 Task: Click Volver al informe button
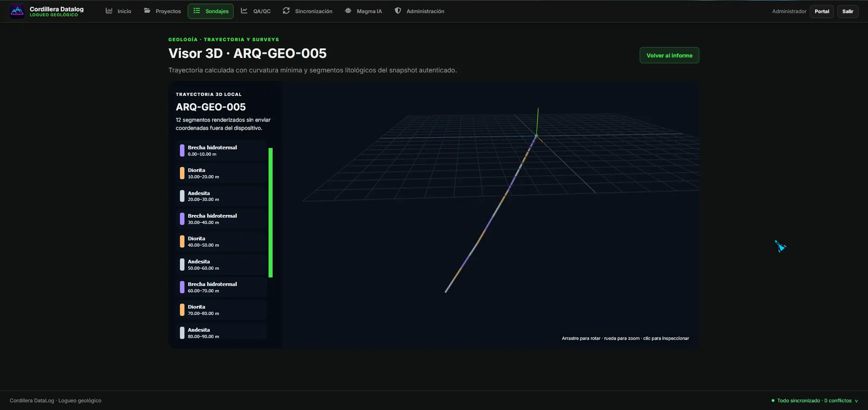coord(669,55)
